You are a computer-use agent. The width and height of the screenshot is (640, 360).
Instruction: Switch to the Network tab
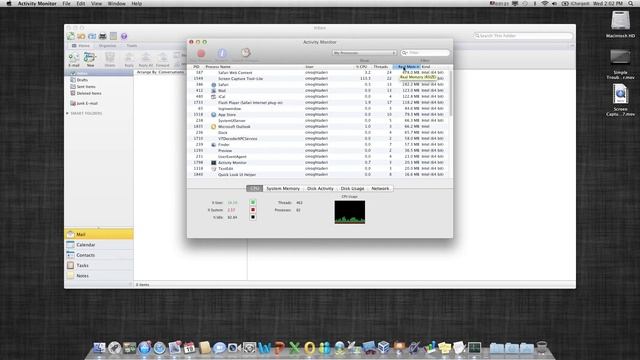click(380, 189)
